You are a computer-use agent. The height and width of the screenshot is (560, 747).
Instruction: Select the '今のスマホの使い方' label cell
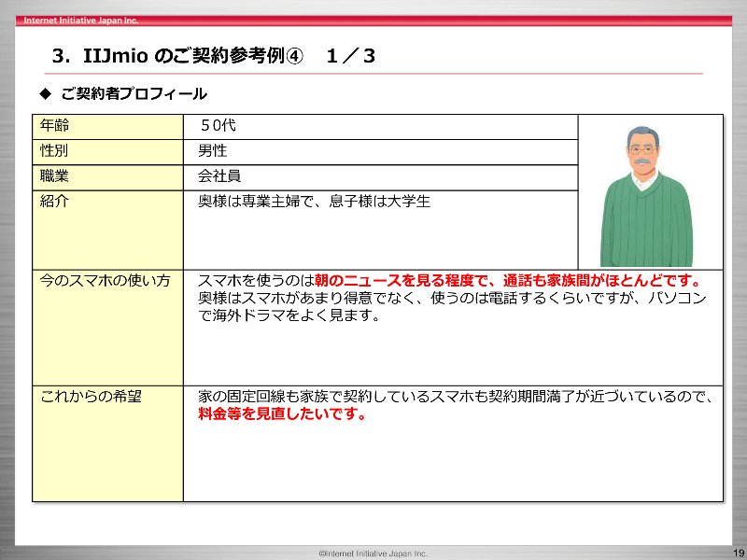[x=107, y=328]
